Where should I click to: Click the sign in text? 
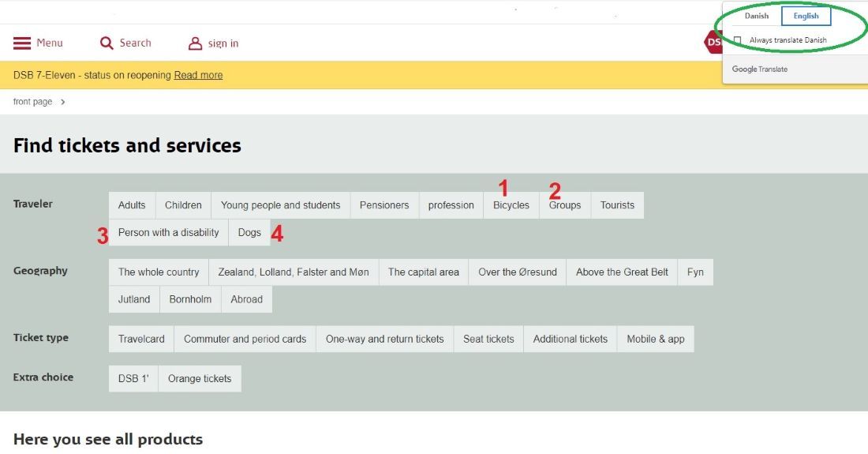pos(223,43)
